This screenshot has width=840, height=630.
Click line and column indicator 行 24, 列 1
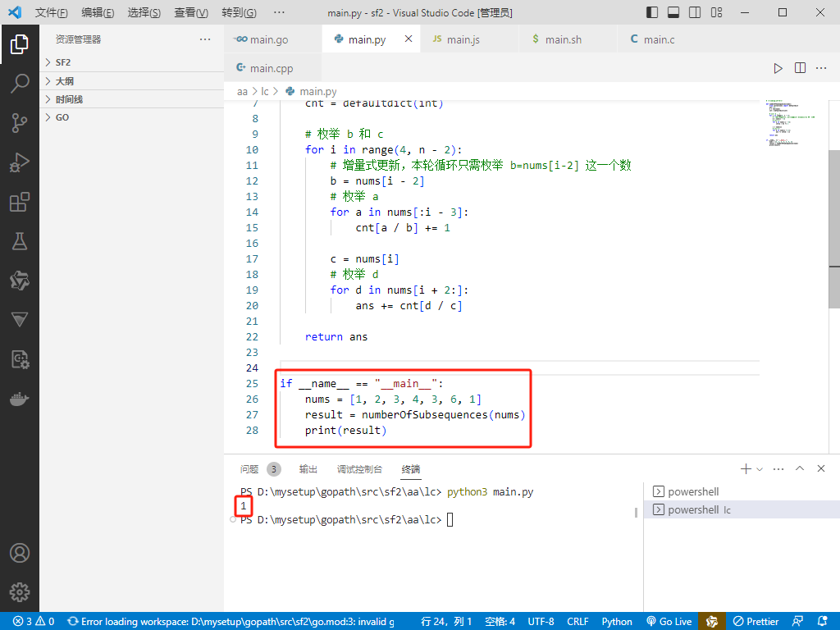coord(446,622)
